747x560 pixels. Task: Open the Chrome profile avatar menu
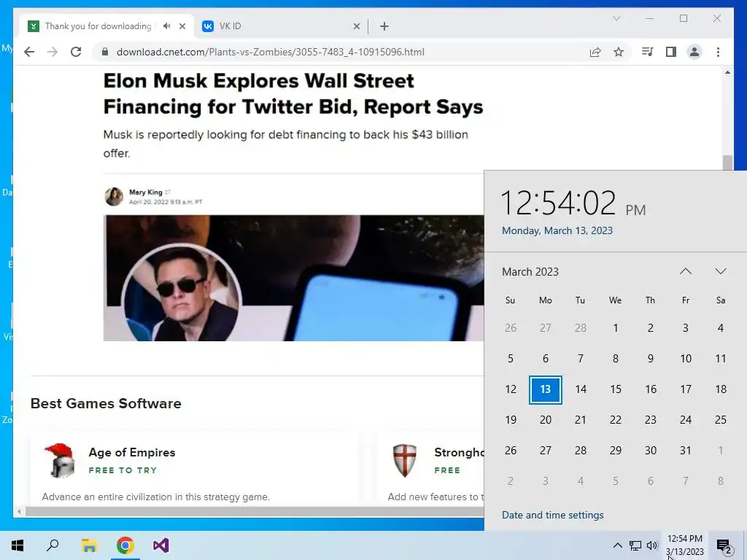click(694, 52)
